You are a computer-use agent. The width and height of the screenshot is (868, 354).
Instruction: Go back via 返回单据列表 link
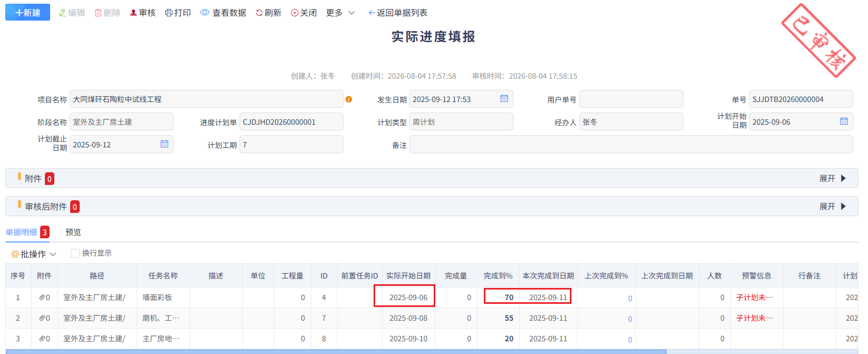tap(398, 13)
